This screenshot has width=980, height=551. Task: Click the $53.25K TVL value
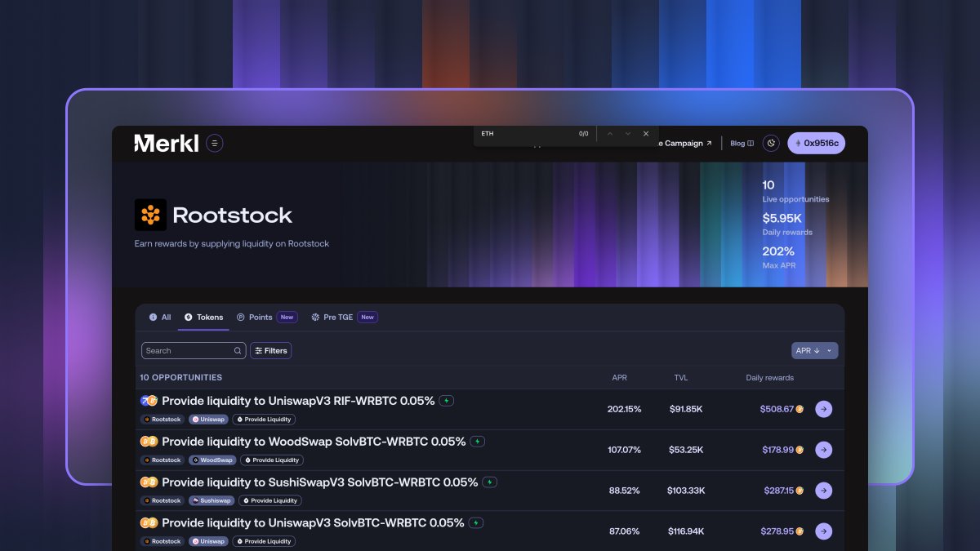[686, 450]
